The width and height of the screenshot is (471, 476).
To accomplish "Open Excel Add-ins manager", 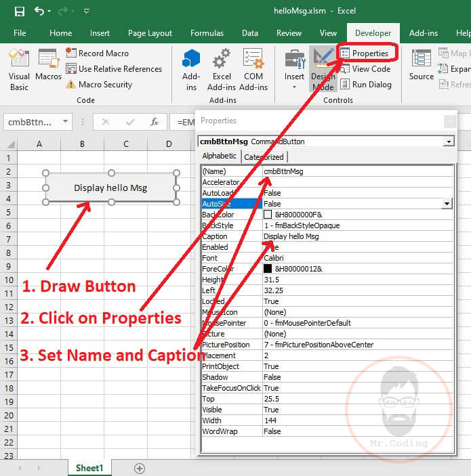I will click(x=222, y=70).
